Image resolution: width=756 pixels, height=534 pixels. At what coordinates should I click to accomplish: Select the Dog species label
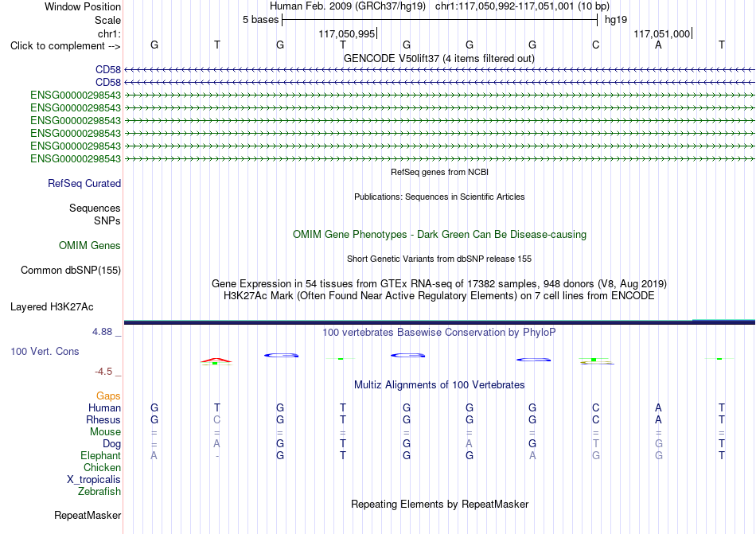pos(112,444)
